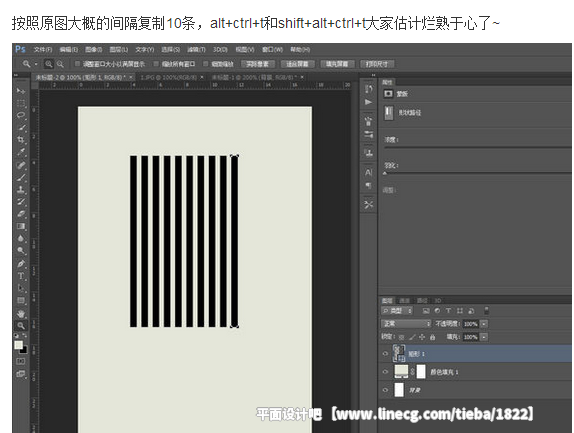Select the Lasso tool in the toolbox

tap(21, 115)
